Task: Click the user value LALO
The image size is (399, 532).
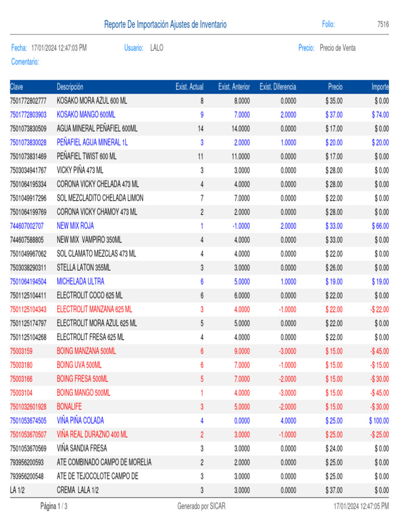Action: (x=157, y=48)
